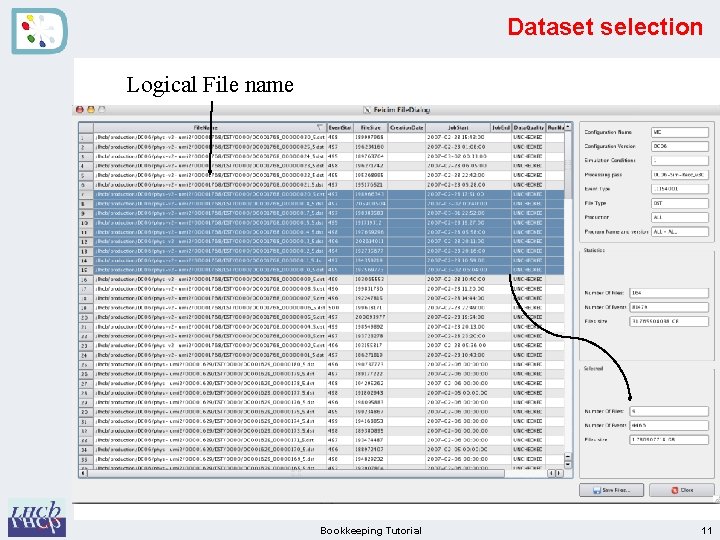This screenshot has height=540, width=720.
Task: Click the FileSize value in row 22
Action: [x=370, y=336]
